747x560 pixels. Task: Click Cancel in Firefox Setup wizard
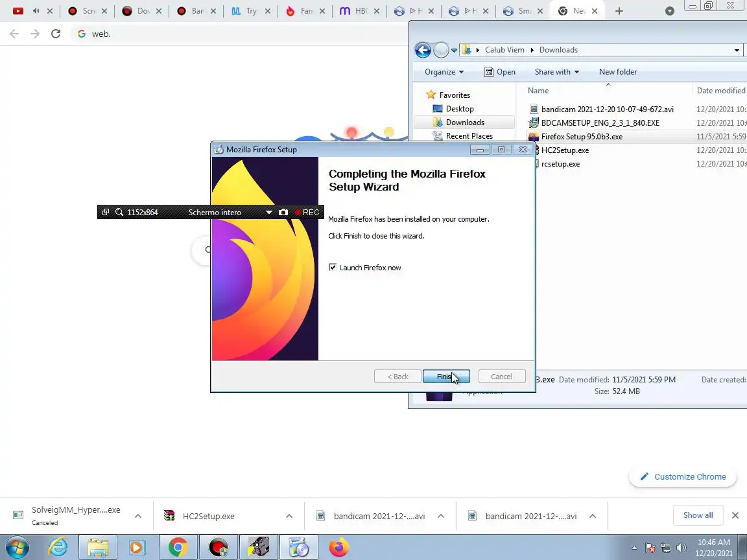pos(502,377)
